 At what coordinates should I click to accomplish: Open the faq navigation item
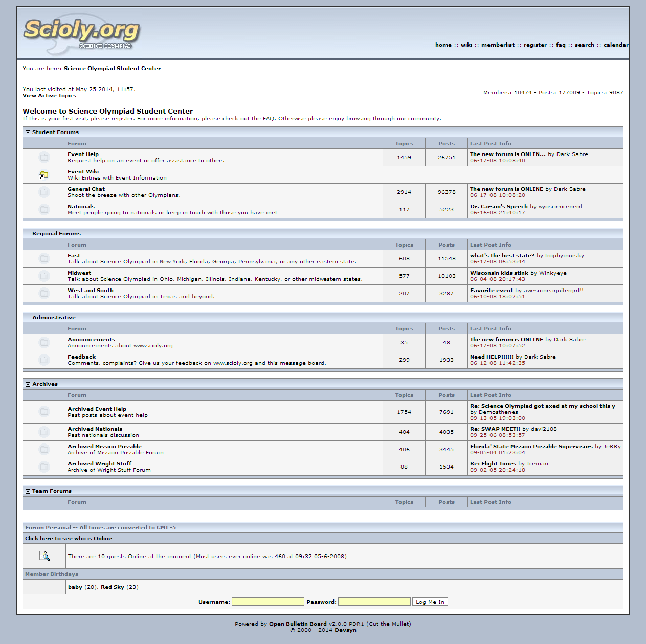(x=561, y=45)
